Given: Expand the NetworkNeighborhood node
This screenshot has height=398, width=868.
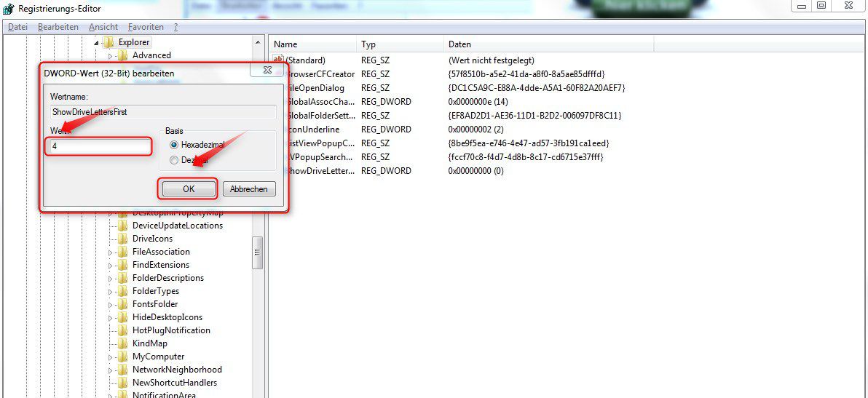Looking at the screenshot, I should pyautogui.click(x=110, y=370).
